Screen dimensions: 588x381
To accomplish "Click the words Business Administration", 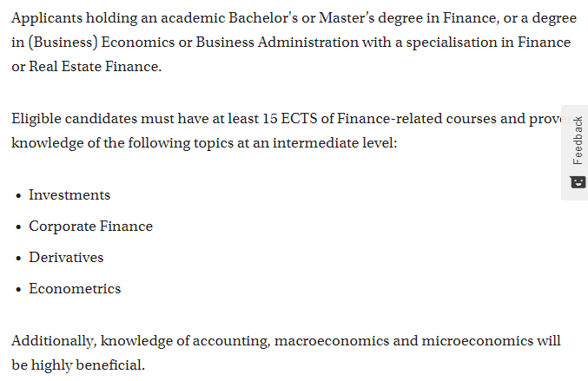I will [277, 43].
